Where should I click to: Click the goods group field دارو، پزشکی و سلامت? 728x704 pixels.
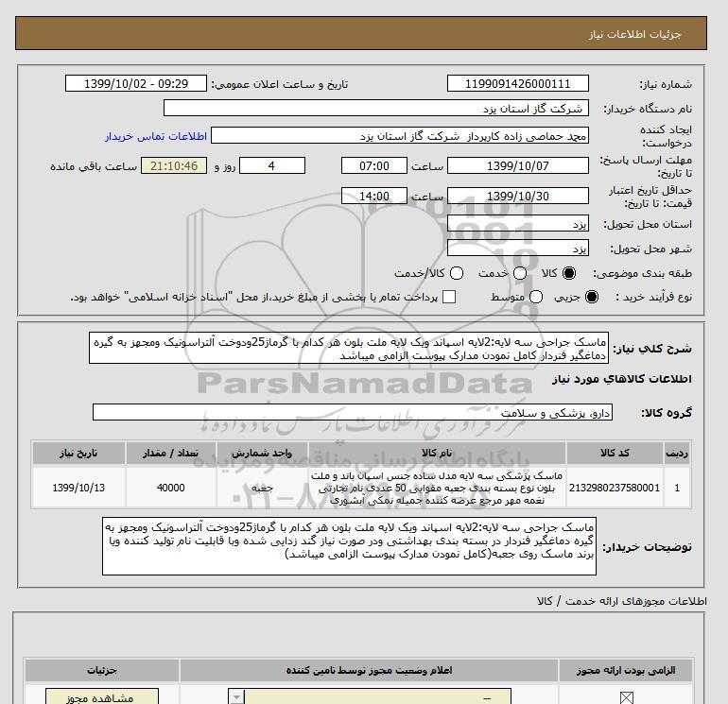[353, 413]
